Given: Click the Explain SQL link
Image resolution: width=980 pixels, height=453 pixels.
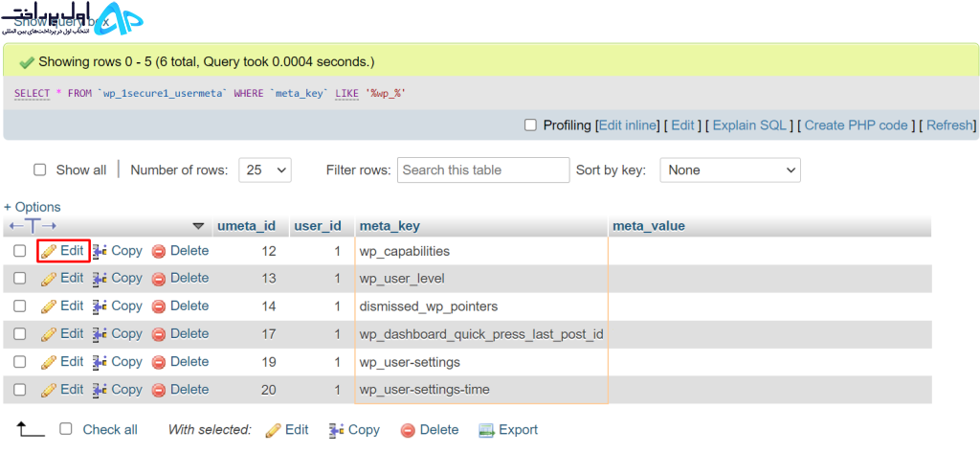Looking at the screenshot, I should [749, 125].
